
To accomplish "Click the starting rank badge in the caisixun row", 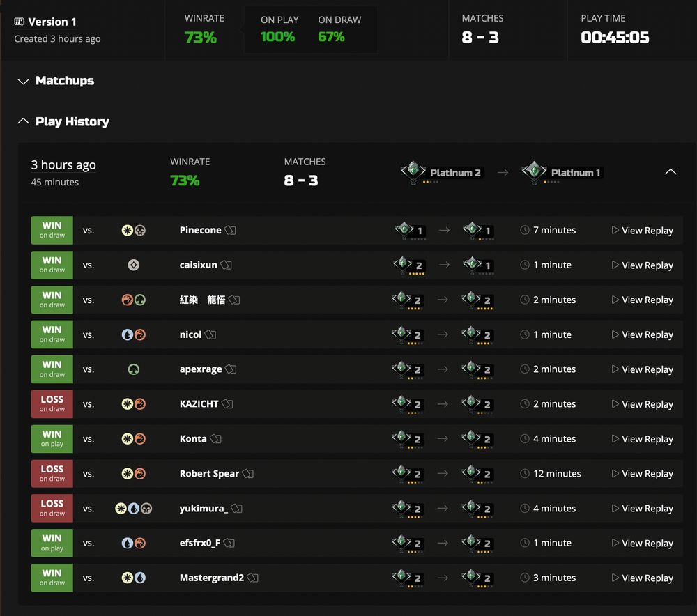I will pyautogui.click(x=409, y=265).
